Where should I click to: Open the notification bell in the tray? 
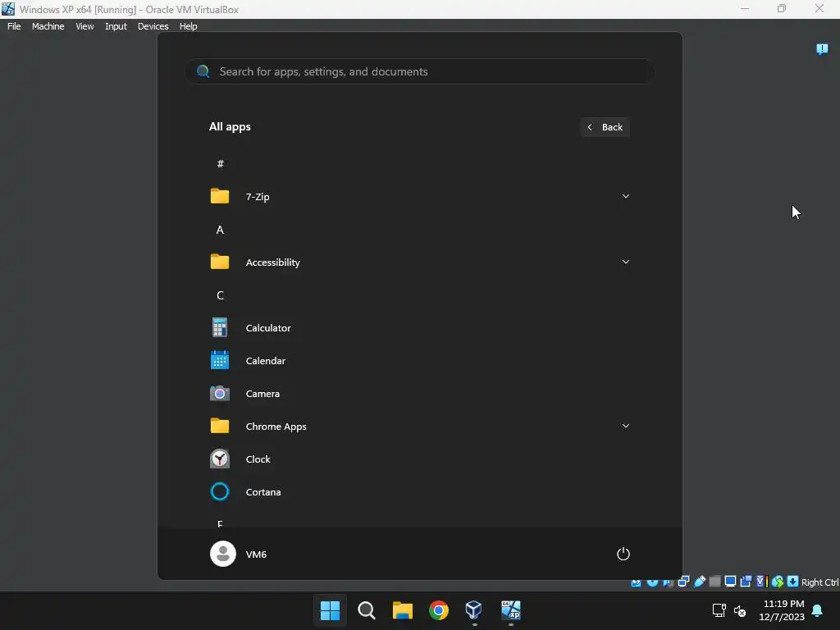coord(818,610)
